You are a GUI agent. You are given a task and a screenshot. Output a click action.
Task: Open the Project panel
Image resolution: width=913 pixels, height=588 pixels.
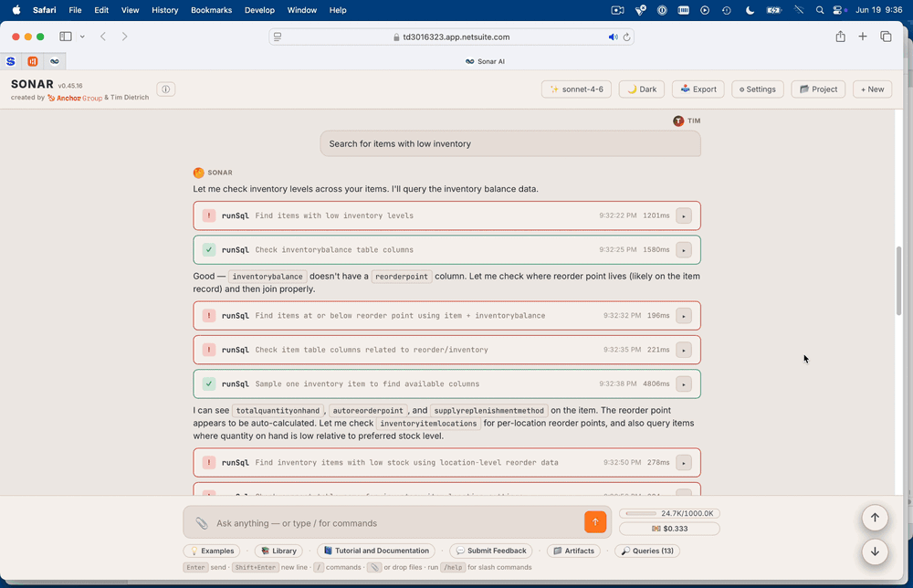(818, 89)
